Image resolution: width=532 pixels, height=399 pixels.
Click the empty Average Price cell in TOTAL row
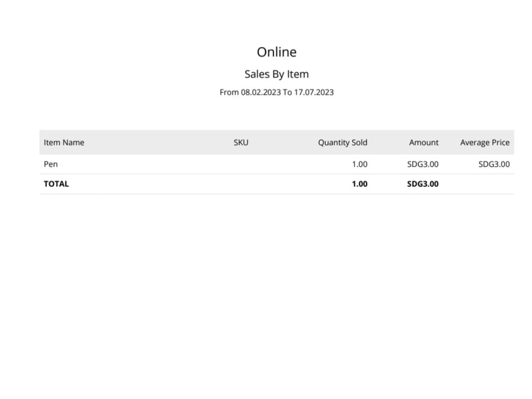[x=478, y=184]
